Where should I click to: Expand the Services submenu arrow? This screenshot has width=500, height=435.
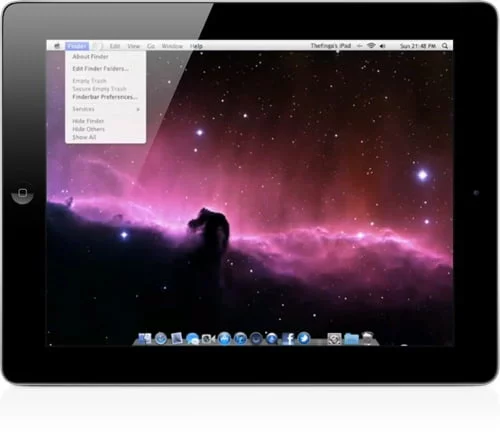pos(138,109)
